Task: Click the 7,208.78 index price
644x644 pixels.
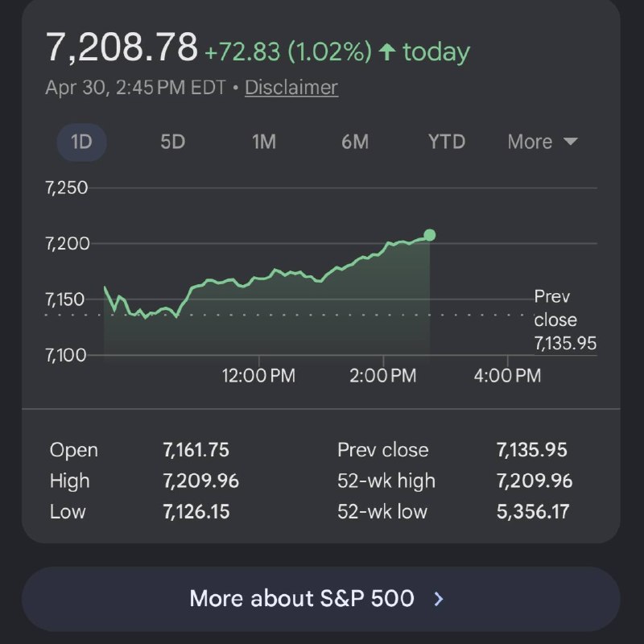Action: click(x=122, y=47)
